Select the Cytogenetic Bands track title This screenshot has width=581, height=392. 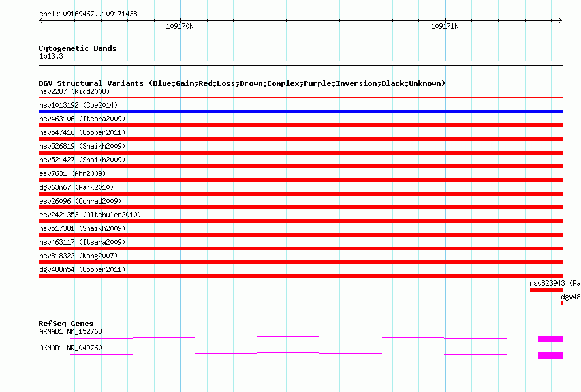pos(78,48)
